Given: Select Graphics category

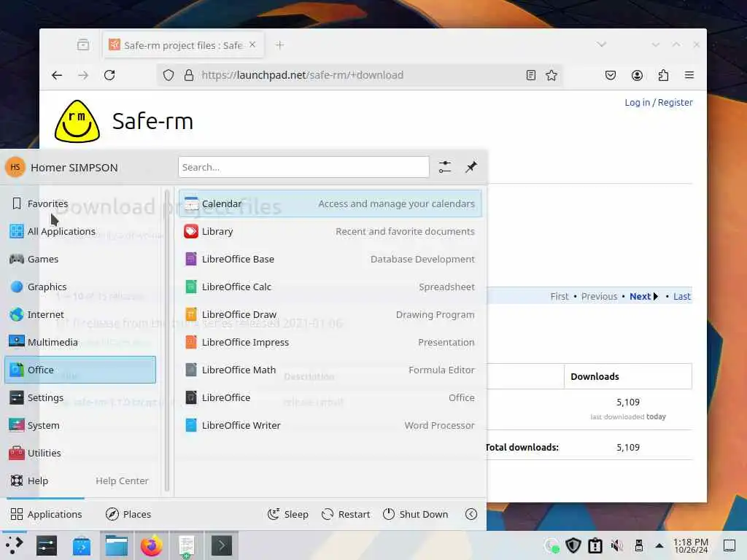Looking at the screenshot, I should coord(80,287).
